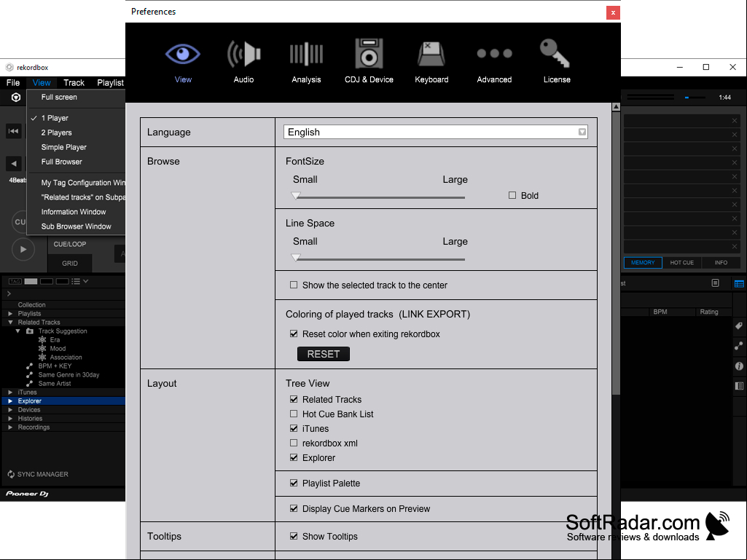747x560 pixels.
Task: Switch to blue list view icon
Action: click(x=739, y=284)
